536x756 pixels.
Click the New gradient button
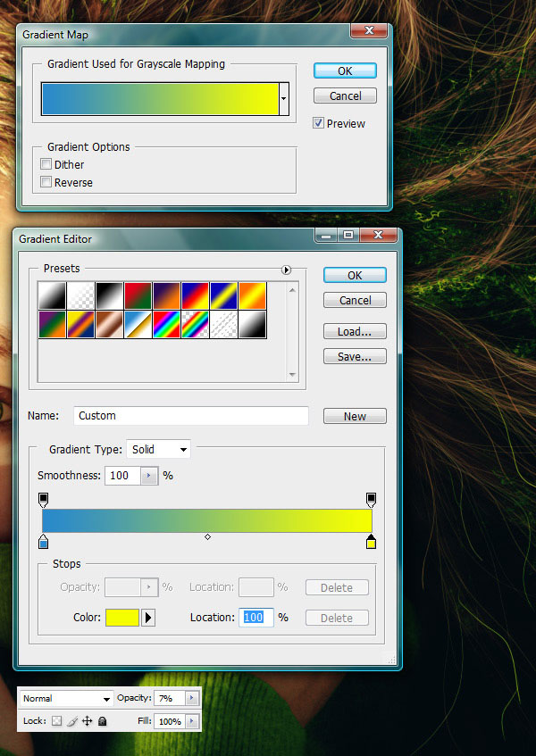(355, 416)
